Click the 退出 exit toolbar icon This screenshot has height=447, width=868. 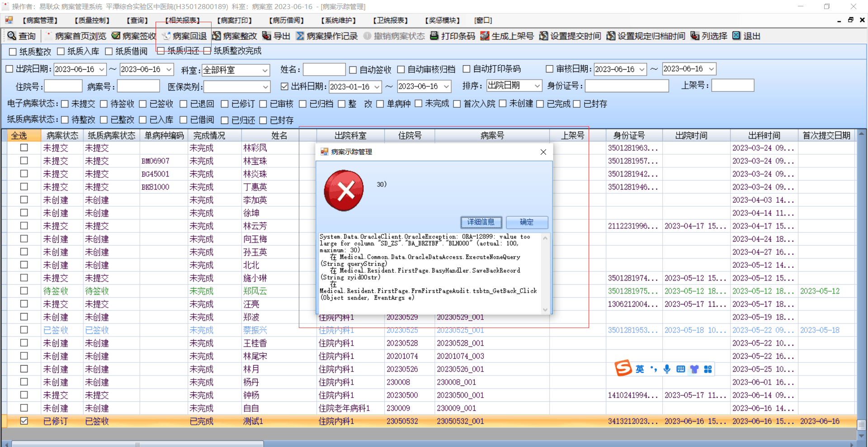736,36
